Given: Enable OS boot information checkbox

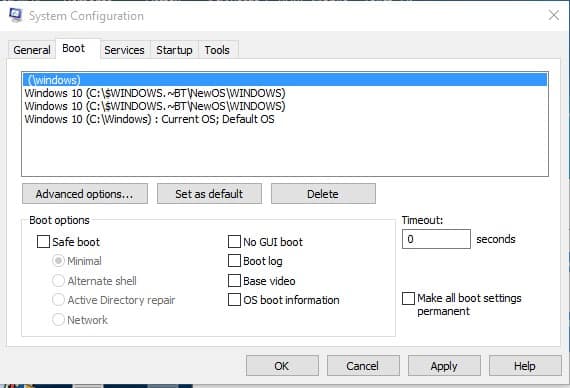Looking at the screenshot, I should [234, 300].
